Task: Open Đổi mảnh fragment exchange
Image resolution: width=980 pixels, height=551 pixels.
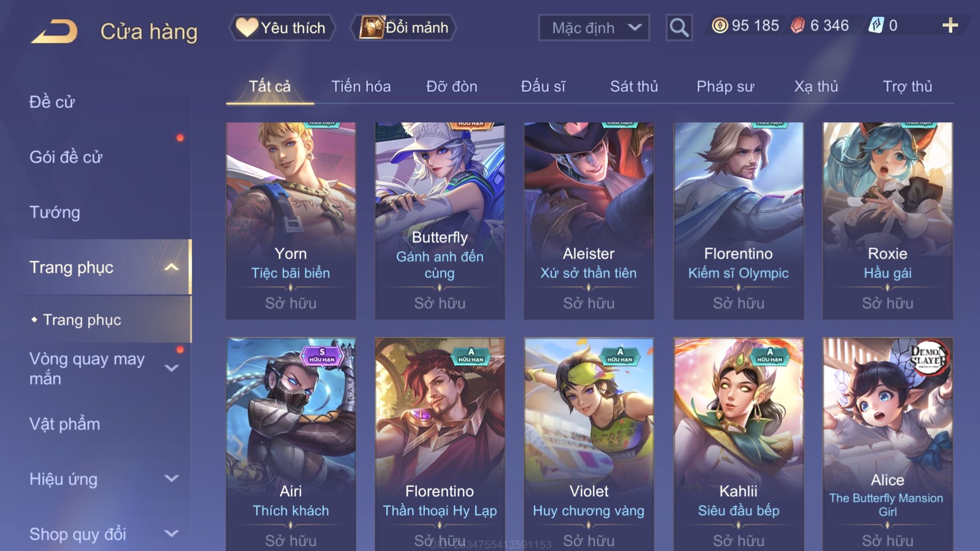Action: (404, 28)
